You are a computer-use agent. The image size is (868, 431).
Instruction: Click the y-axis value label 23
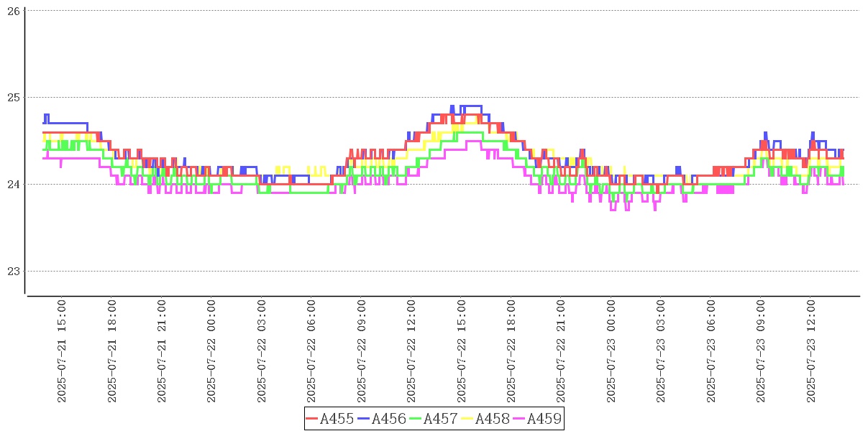coord(13,272)
